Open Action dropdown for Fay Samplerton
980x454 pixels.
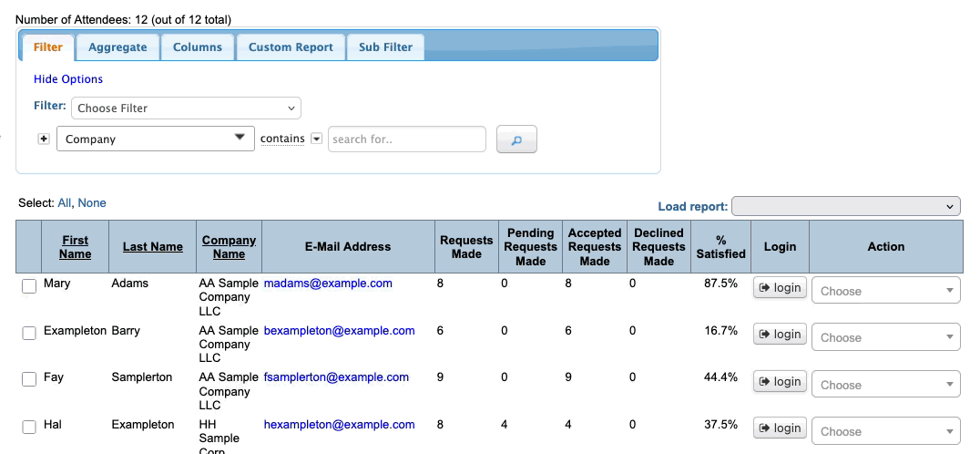[x=885, y=385]
